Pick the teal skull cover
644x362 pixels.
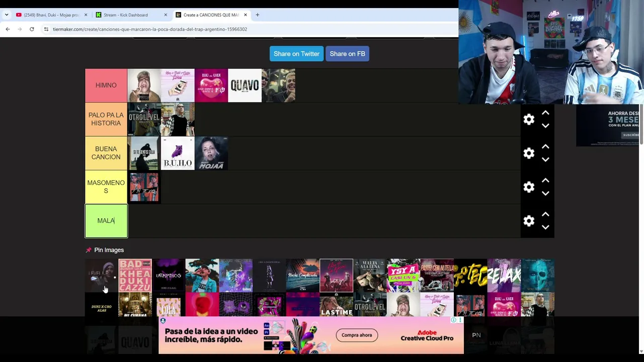(538, 276)
